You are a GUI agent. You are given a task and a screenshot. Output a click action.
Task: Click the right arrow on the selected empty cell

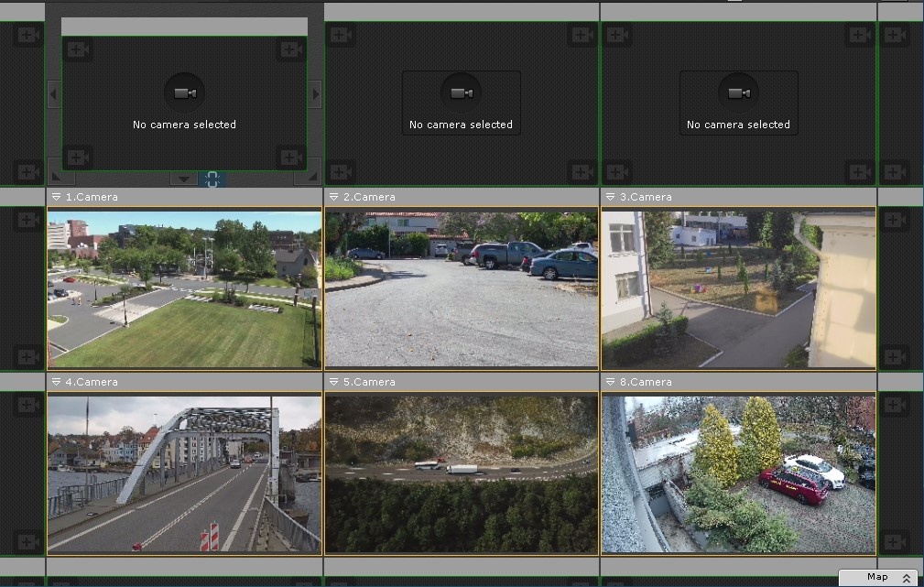pyautogui.click(x=315, y=93)
